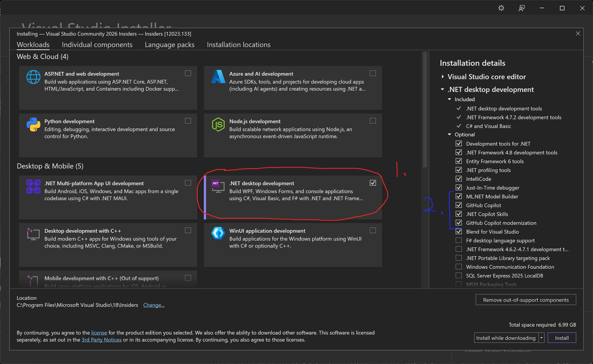Viewport: 593px width, 364px height.
Task: Open the Installation locations tab
Action: (x=239, y=45)
